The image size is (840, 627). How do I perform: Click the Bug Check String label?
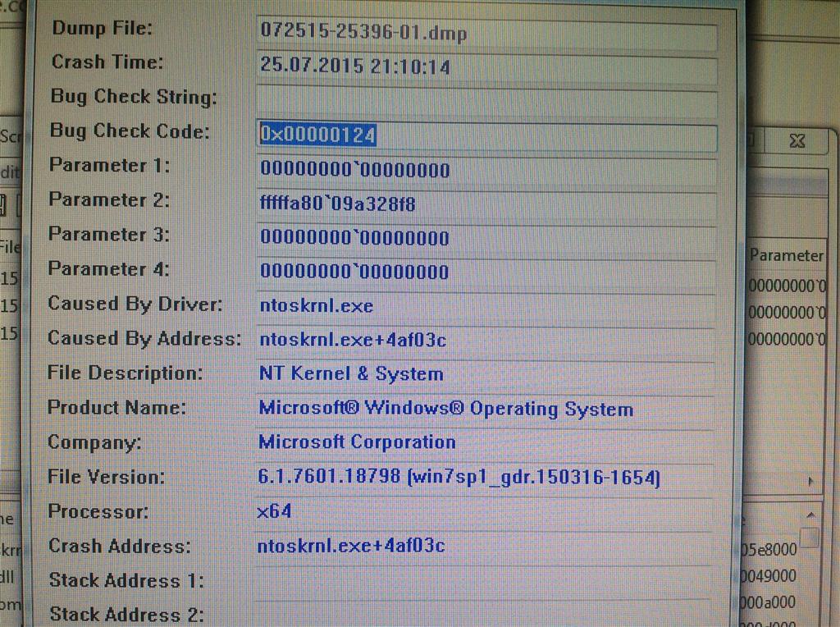click(134, 97)
